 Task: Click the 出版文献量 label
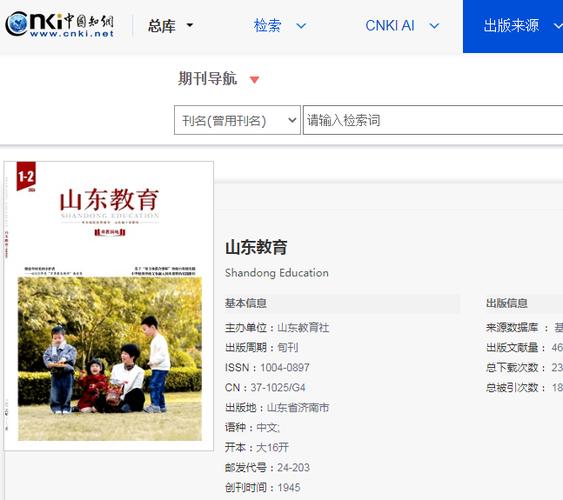(512, 347)
